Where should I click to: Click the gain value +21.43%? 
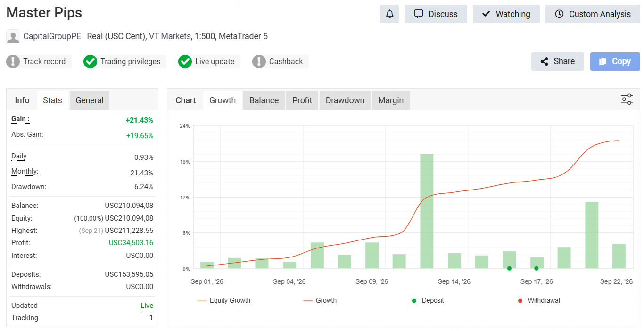(x=139, y=120)
